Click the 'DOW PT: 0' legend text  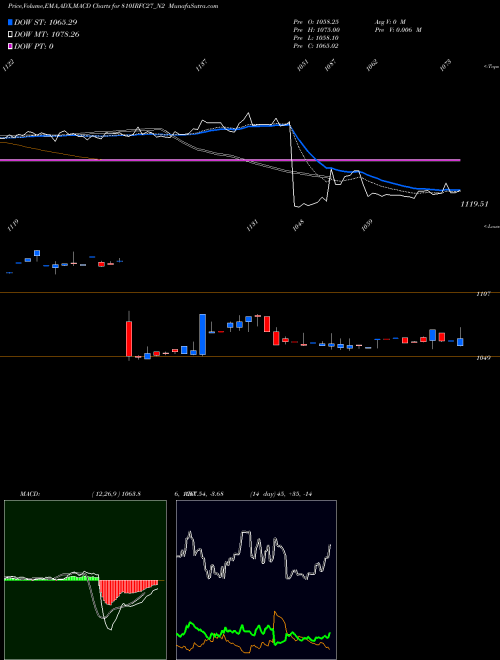point(34,46)
